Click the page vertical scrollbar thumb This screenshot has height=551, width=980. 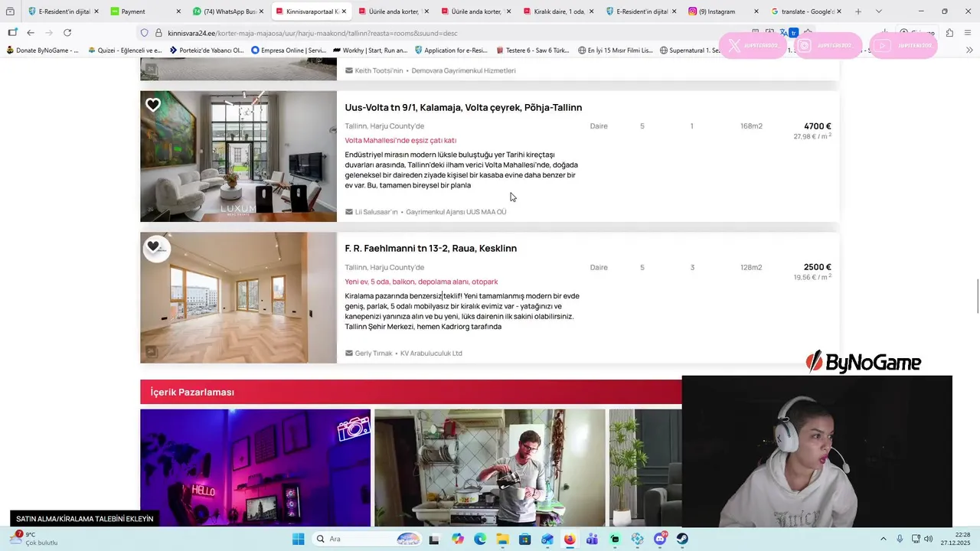point(977,296)
